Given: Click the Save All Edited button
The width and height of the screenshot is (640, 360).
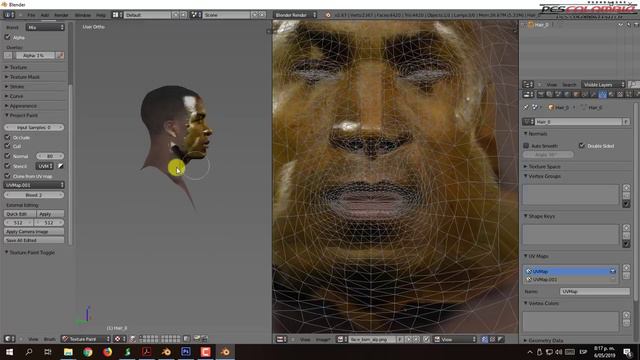Looking at the screenshot, I should pos(34,240).
